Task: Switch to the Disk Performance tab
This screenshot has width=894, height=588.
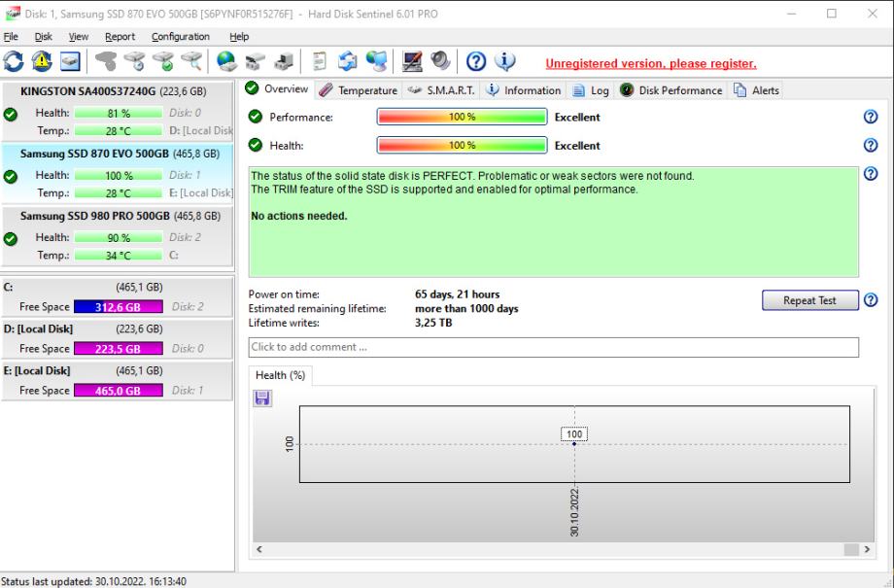Action: (x=671, y=90)
